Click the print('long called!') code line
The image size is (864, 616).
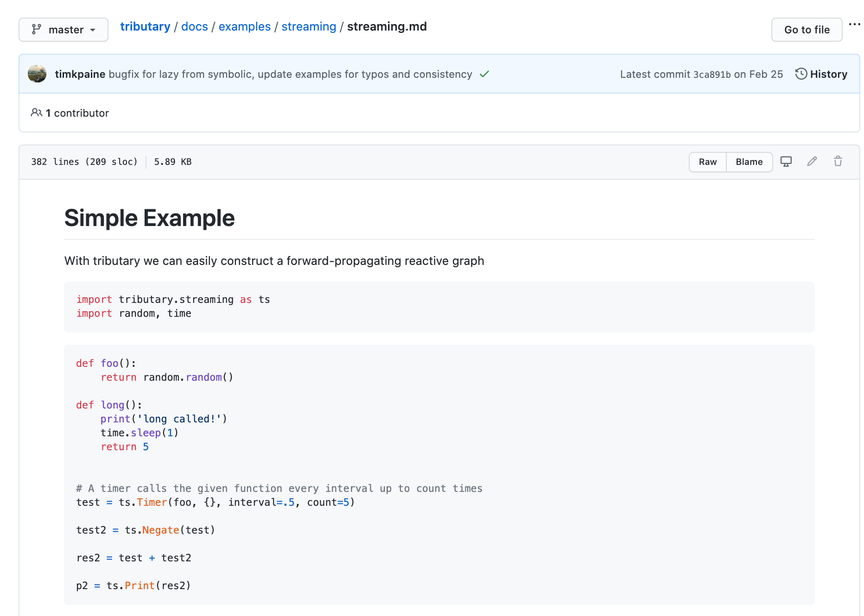pos(164,419)
